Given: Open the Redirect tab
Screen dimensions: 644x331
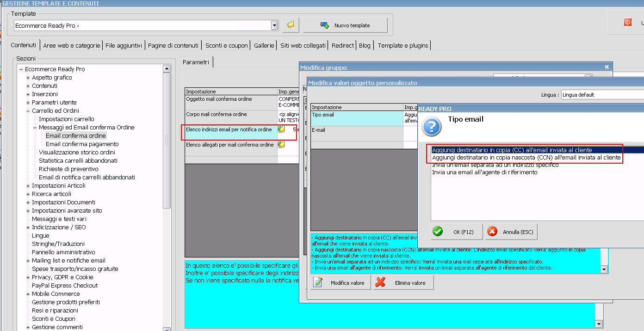Looking at the screenshot, I should (x=343, y=45).
